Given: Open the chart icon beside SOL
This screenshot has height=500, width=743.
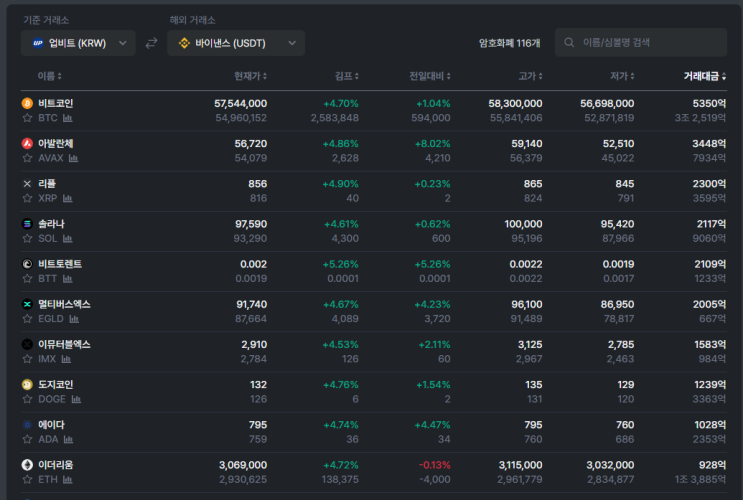Looking at the screenshot, I should pyautogui.click(x=68, y=238).
